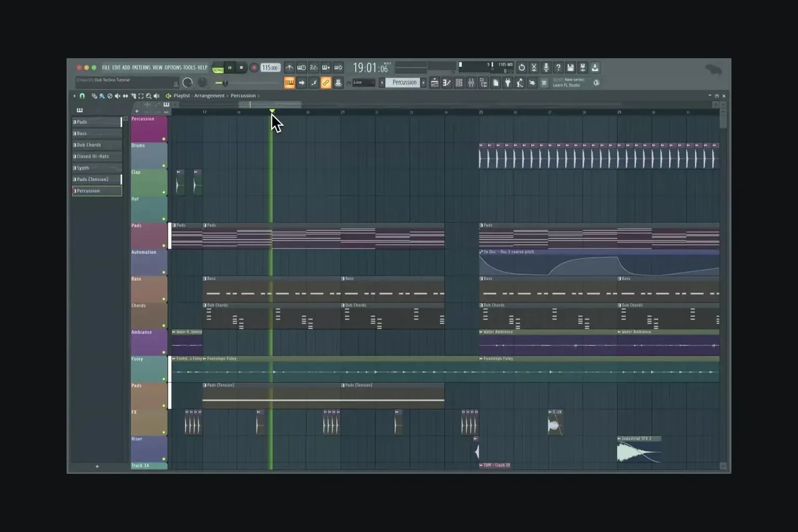Select the playlist pencil draw tool
The width and height of the screenshot is (798, 532).
pos(94,96)
